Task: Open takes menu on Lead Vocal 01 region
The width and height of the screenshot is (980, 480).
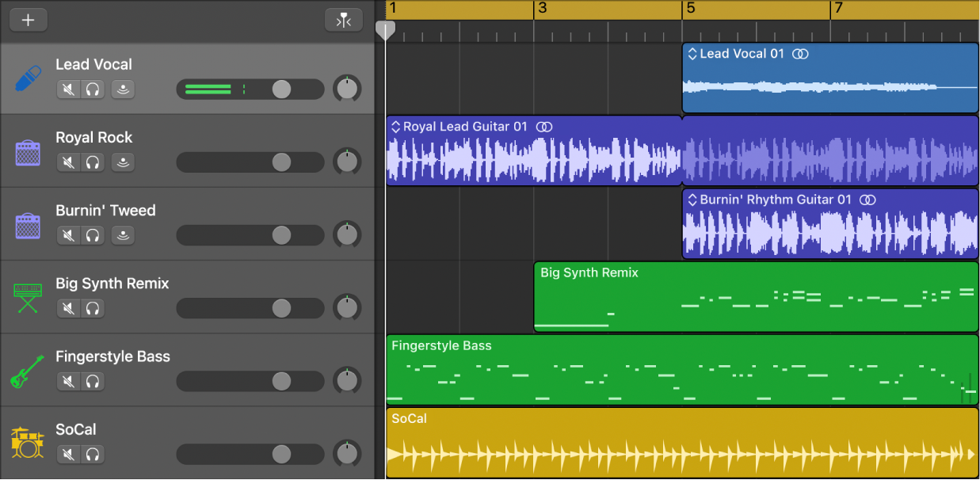Action: click(x=692, y=54)
